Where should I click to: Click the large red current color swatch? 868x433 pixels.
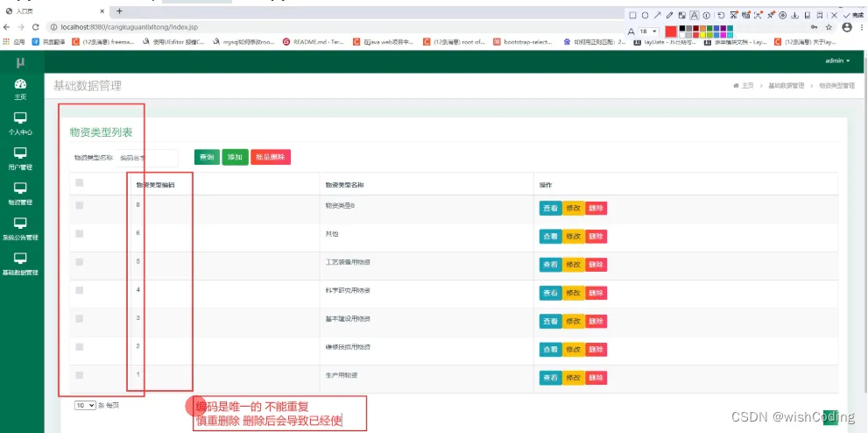tap(671, 32)
